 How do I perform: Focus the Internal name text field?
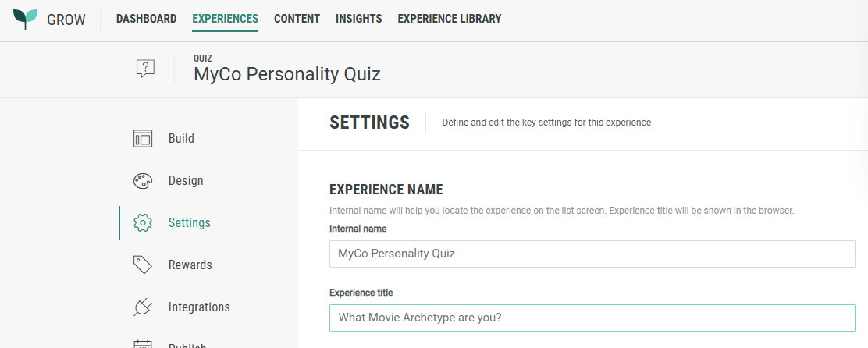[x=592, y=254]
